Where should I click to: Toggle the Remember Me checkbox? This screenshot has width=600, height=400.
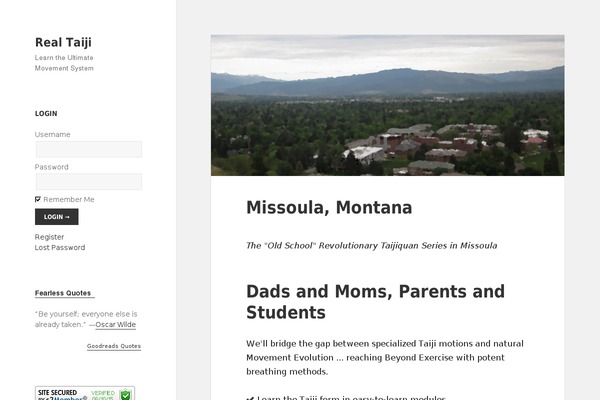(x=38, y=199)
